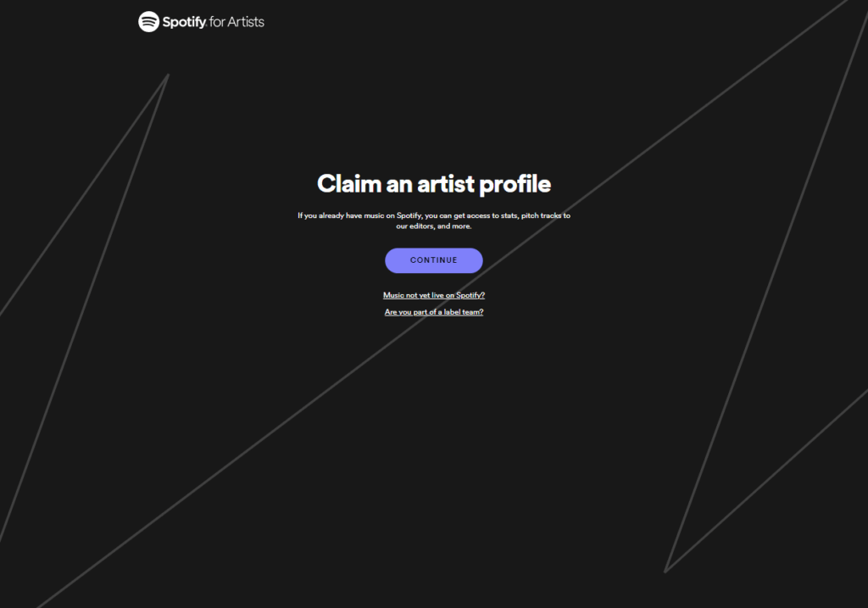This screenshot has height=608, width=868.
Task: Click "our editors, and more" text line
Action: (433, 226)
